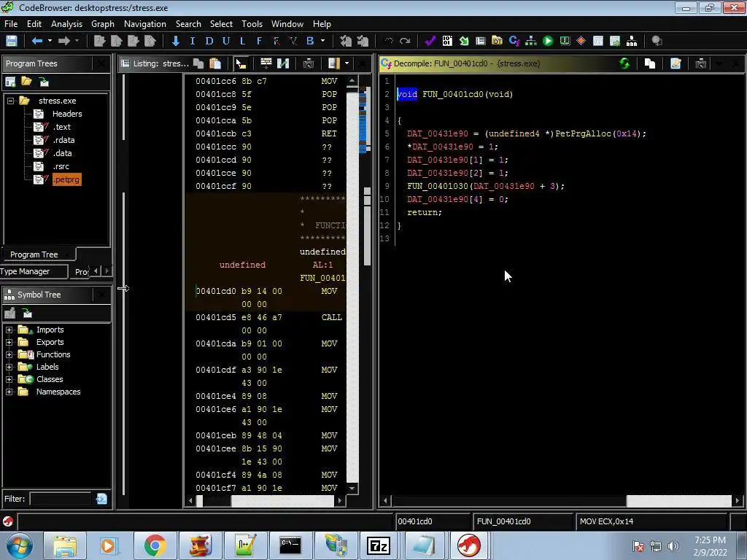Click the CALL instruction at 00401cd5
747x560 pixels.
332,317
